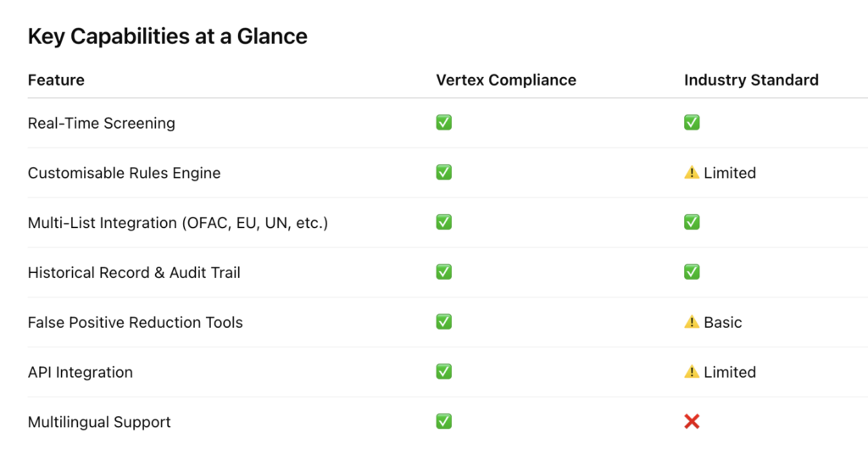Select the False Positive Reduction Tools text
The image size is (868, 455).
click(x=136, y=322)
